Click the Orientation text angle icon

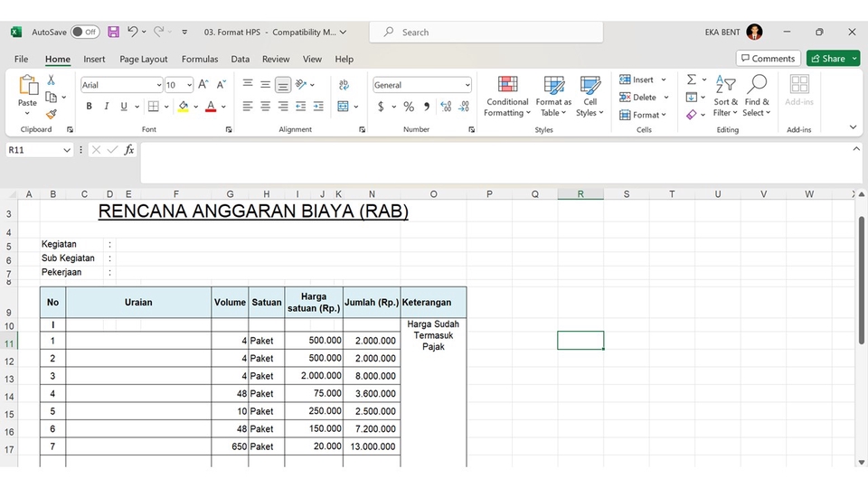click(x=301, y=84)
